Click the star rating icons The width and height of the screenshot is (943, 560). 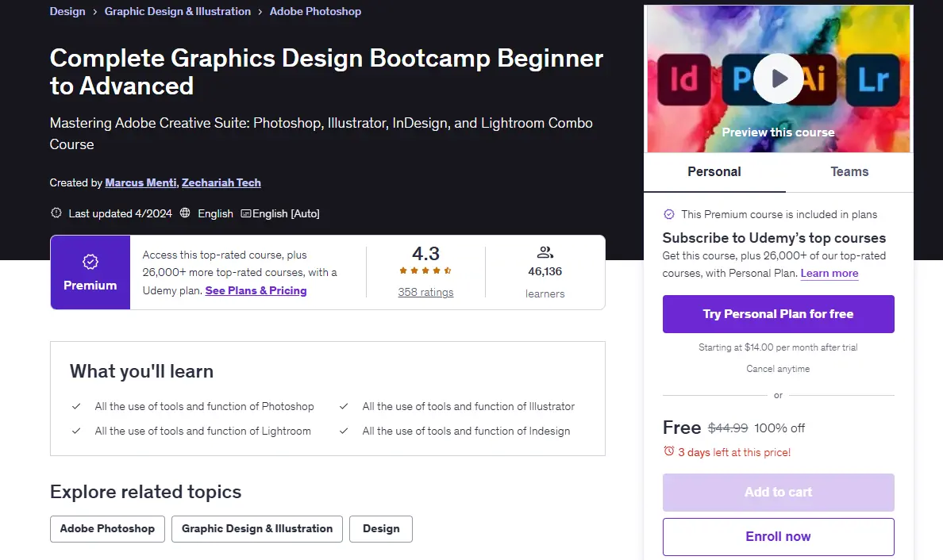425,270
